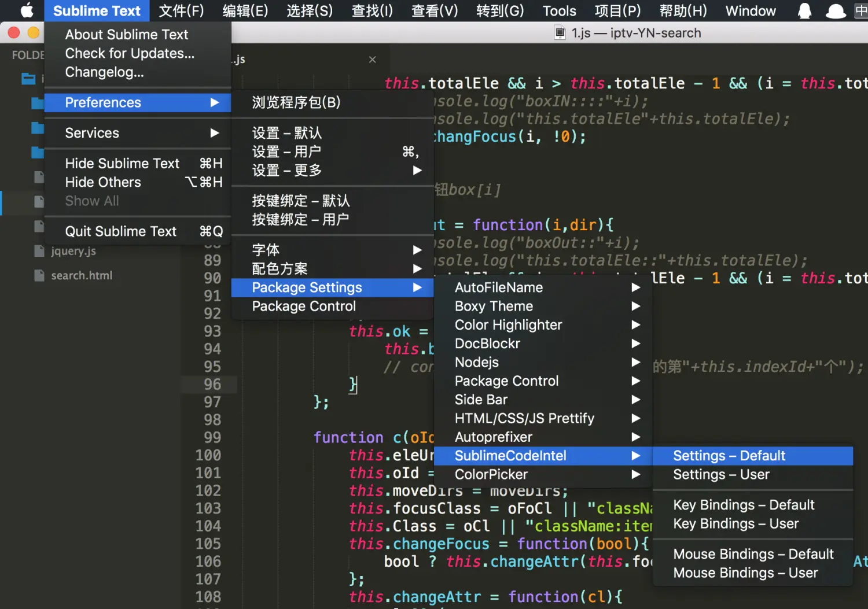This screenshot has width=868, height=609.
Task: Expand Package Settings submenu
Action: pos(332,287)
